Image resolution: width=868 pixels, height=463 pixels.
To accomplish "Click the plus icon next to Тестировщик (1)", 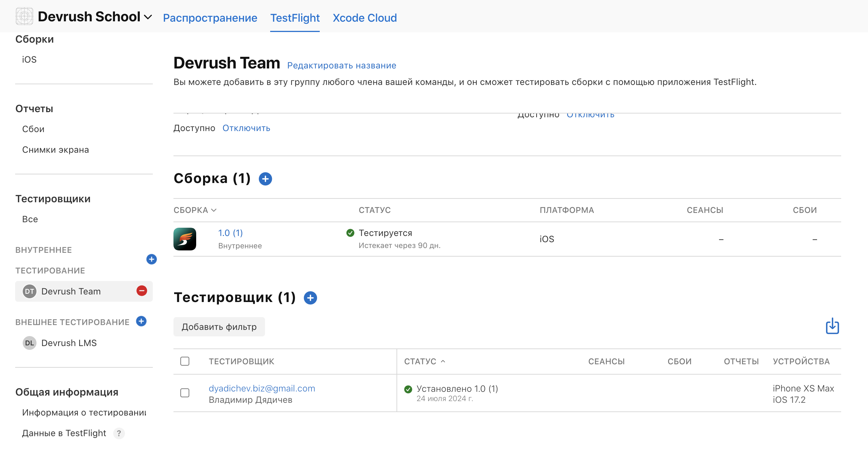I will click(x=310, y=298).
